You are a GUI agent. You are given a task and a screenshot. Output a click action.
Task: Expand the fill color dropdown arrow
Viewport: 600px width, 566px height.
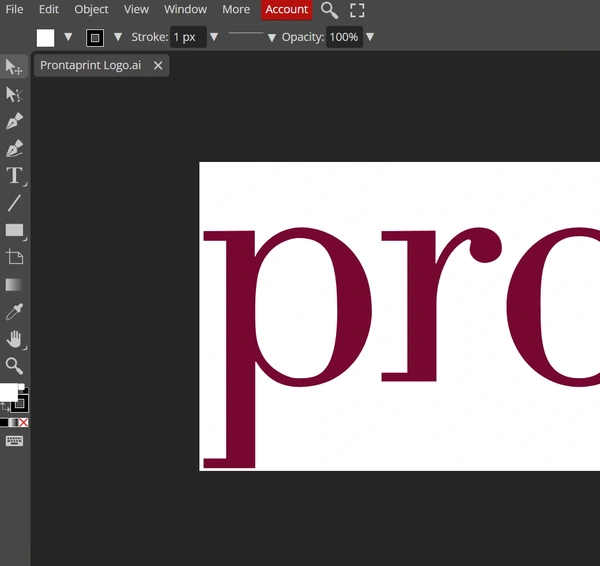click(68, 37)
